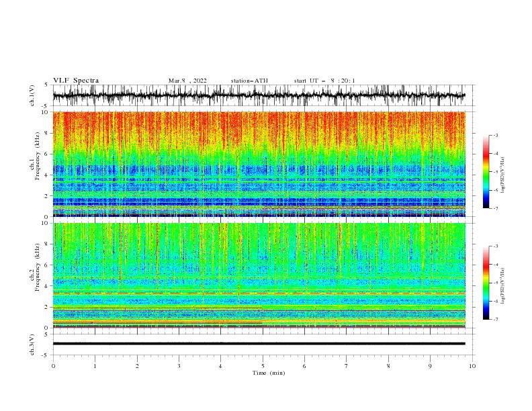Click the "4" tick on ch.2 frequency axis
This screenshot has height=411, width=532.
(x=47, y=286)
